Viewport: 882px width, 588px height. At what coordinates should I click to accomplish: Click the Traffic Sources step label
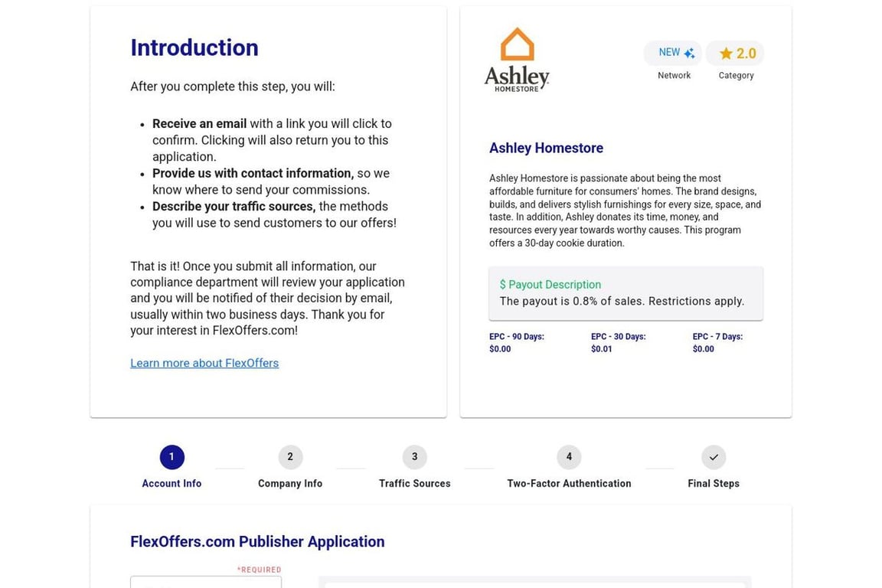coord(414,483)
